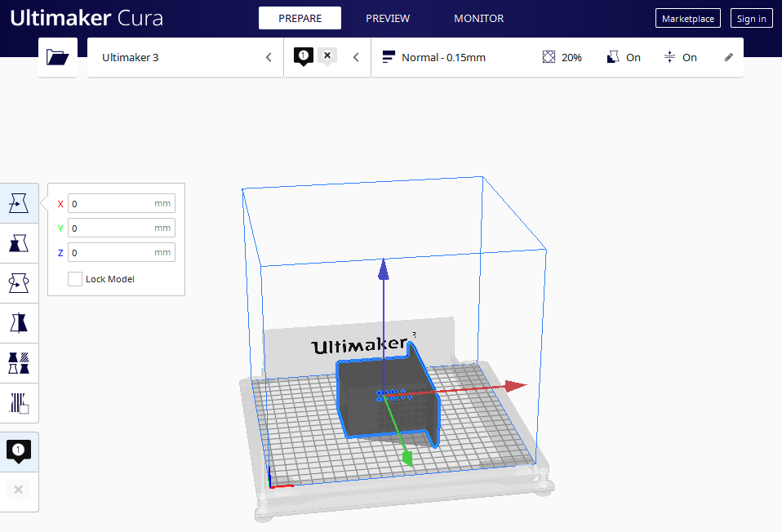Enable the Lock Model checkbox
This screenshot has height=532, width=782.
[75, 279]
